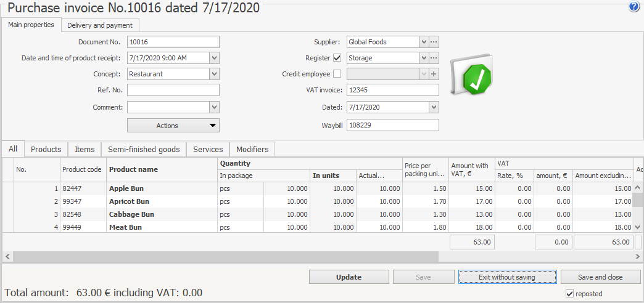This screenshot has height=303, width=644.
Task: Open the Actions dropdown button
Action: (x=173, y=126)
